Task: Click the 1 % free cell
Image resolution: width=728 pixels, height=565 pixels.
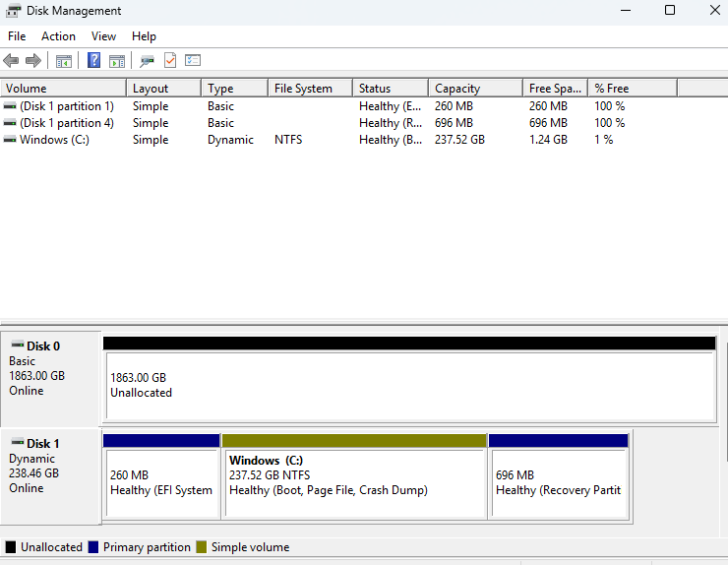Action: (604, 140)
